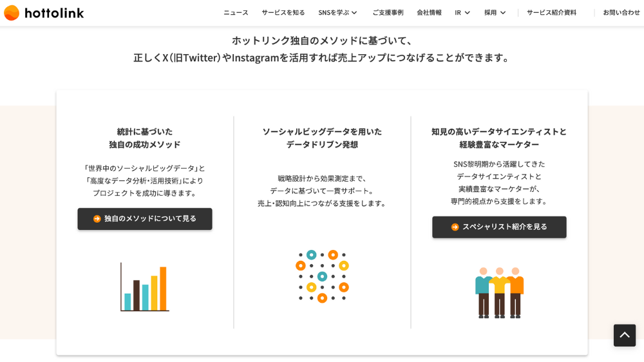Click the お問い合わせ contact link
Viewport: 644px width, 362px height.
pos(621,13)
